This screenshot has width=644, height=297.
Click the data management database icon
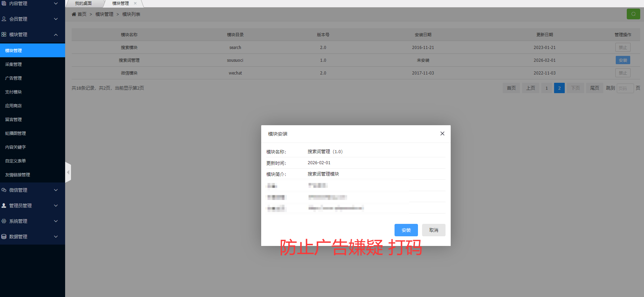click(x=4, y=237)
